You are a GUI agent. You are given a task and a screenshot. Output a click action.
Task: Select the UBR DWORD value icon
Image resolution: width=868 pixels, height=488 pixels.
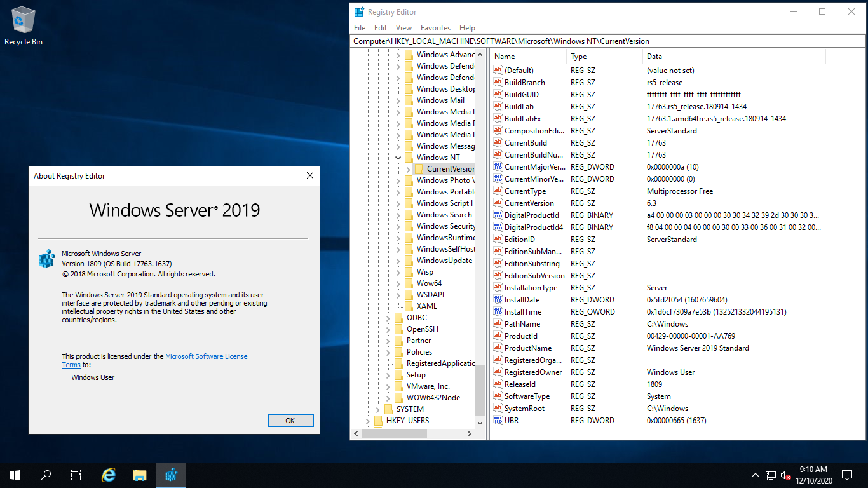(498, 421)
